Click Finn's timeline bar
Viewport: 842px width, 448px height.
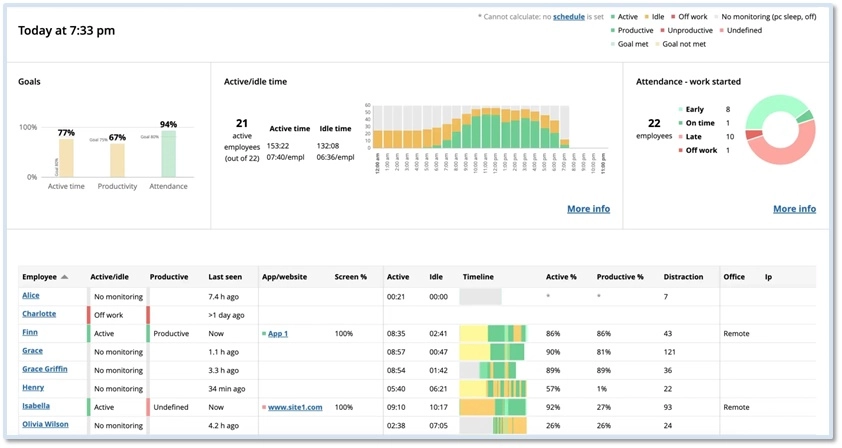click(495, 333)
